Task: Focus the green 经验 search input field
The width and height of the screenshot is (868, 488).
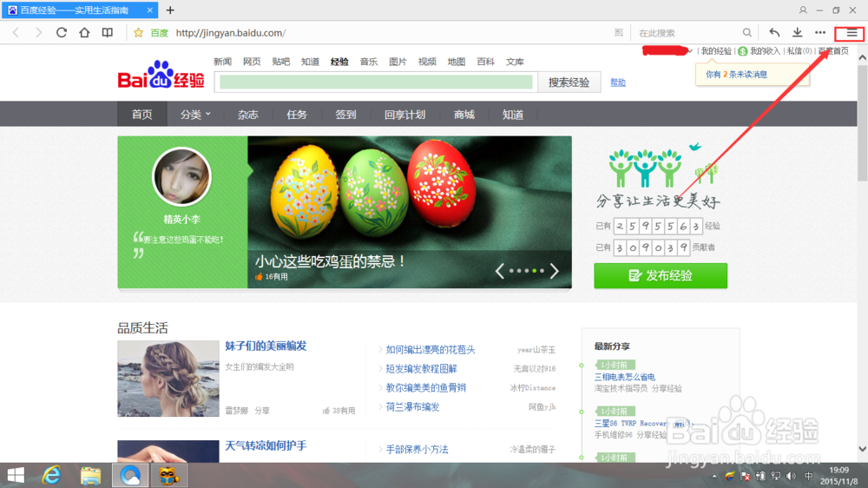Action: pyautogui.click(x=376, y=82)
